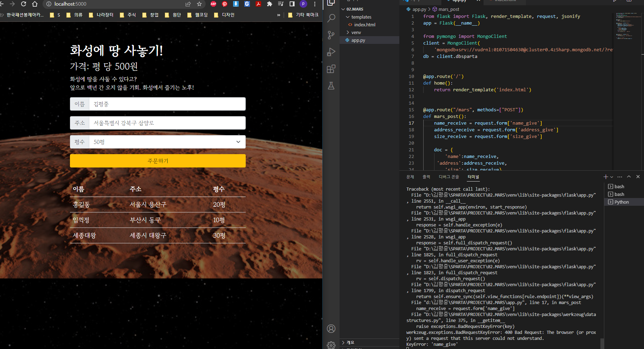Go to the browser home page
The width and height of the screenshot is (644, 349).
click(x=34, y=4)
